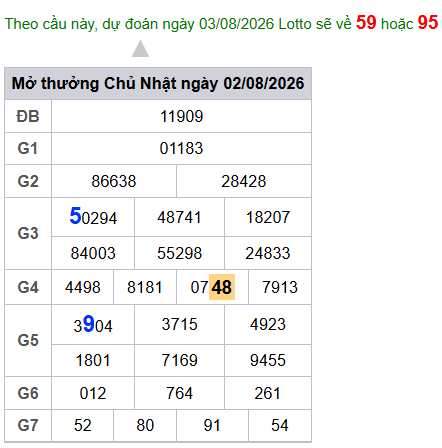Click the special prize number 11909
This screenshot has width=442, height=448.
[x=182, y=117]
